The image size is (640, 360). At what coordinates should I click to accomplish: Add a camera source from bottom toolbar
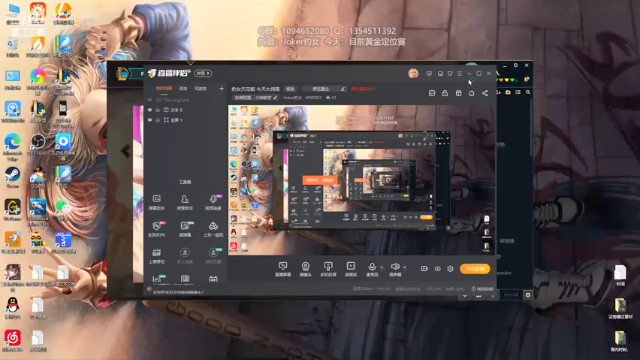305,269
